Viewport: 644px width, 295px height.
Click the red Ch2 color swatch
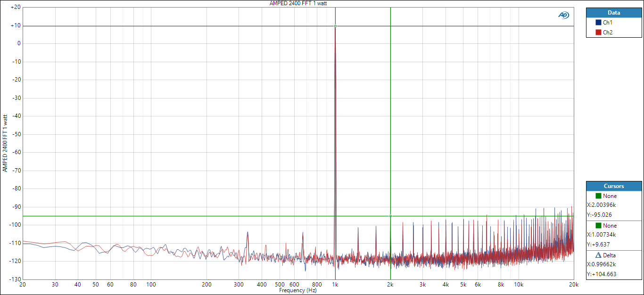pos(598,33)
